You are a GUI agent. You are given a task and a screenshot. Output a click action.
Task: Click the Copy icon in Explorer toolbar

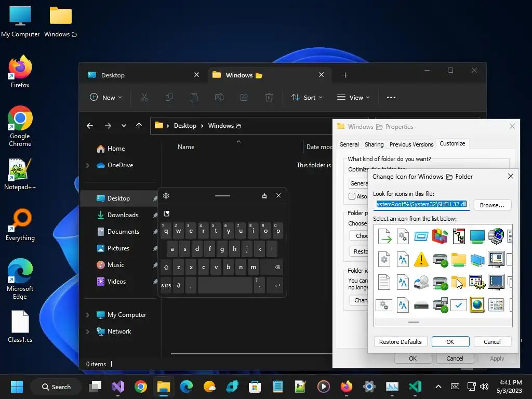169,97
